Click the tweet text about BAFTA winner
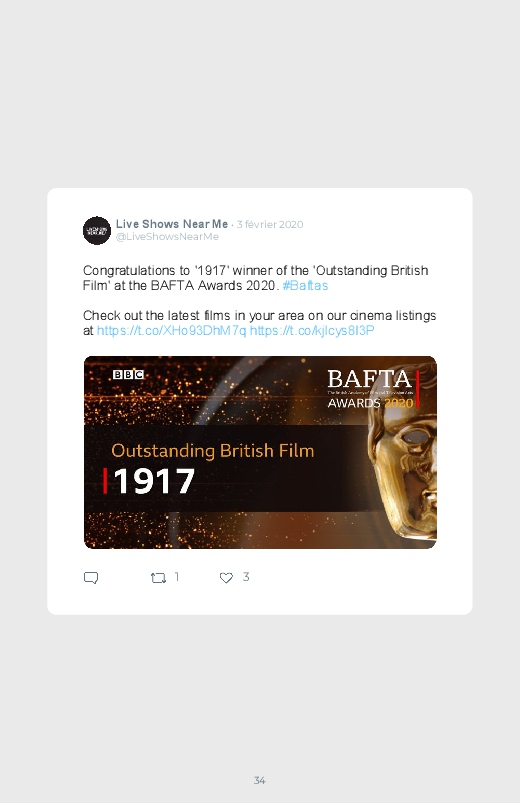The image size is (520, 803). point(256,278)
